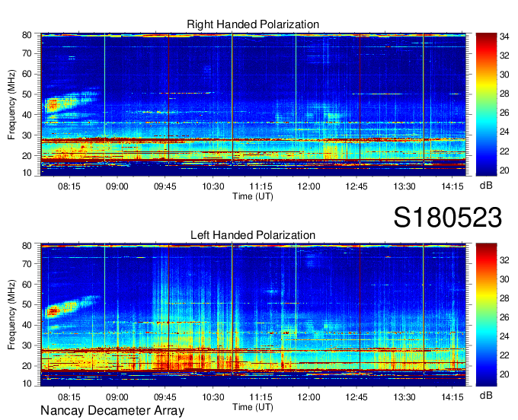Click the dB unit label of Right Handed colorbar
The width and height of the screenshot is (518, 420).
click(x=486, y=186)
